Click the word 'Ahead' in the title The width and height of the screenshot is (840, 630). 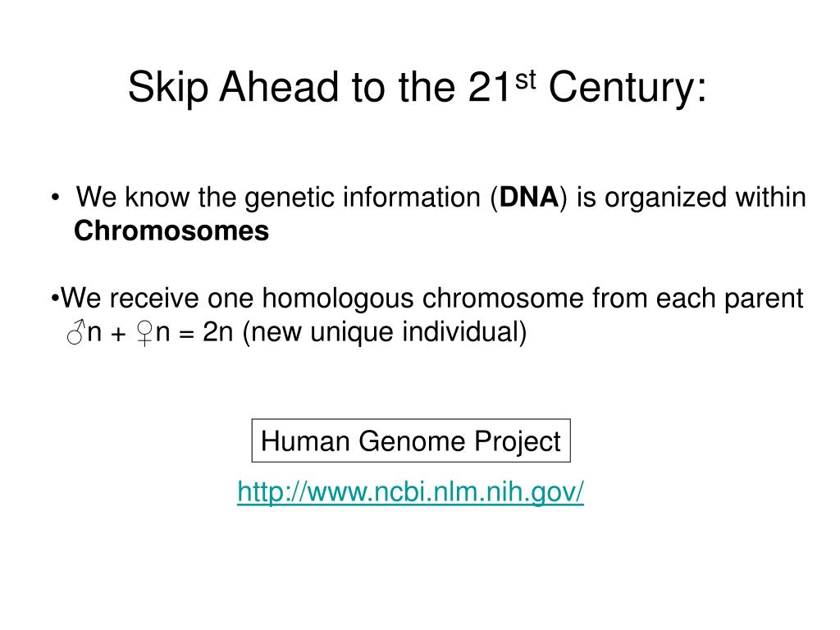click(x=279, y=87)
